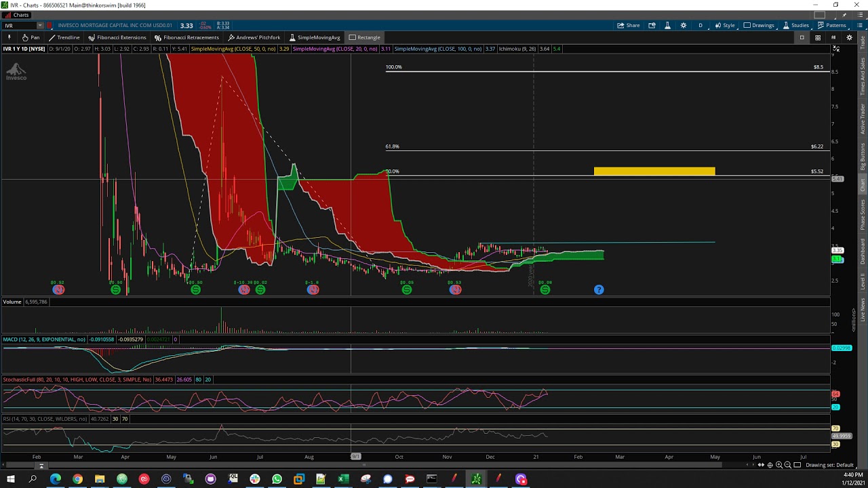Select the Pan drawing tool
The image size is (868, 488).
(31, 37)
